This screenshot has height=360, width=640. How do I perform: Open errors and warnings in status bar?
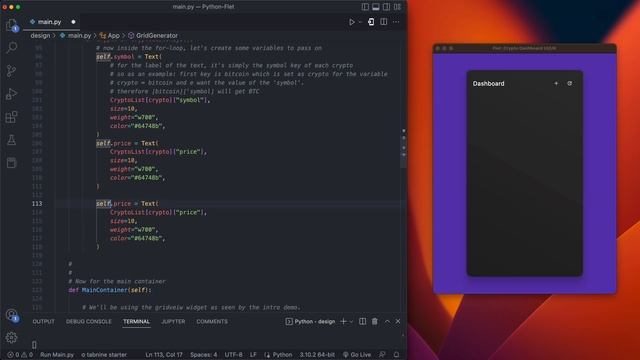point(20,355)
